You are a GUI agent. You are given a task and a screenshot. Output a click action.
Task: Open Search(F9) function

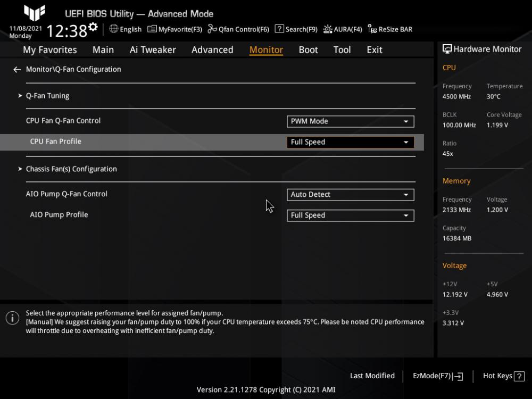[x=296, y=29]
